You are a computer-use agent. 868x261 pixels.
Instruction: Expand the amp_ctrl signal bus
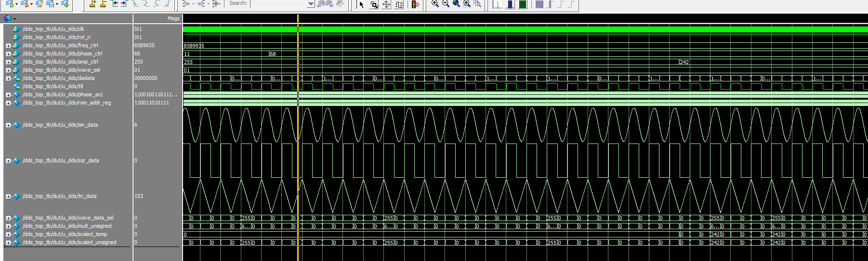(x=8, y=62)
